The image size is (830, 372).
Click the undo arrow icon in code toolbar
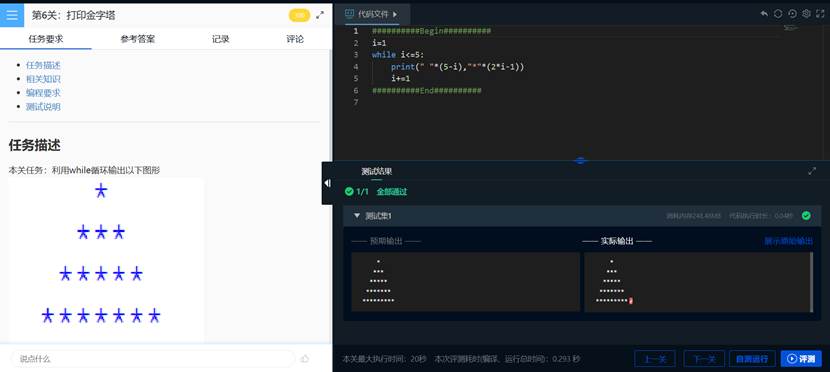point(764,14)
